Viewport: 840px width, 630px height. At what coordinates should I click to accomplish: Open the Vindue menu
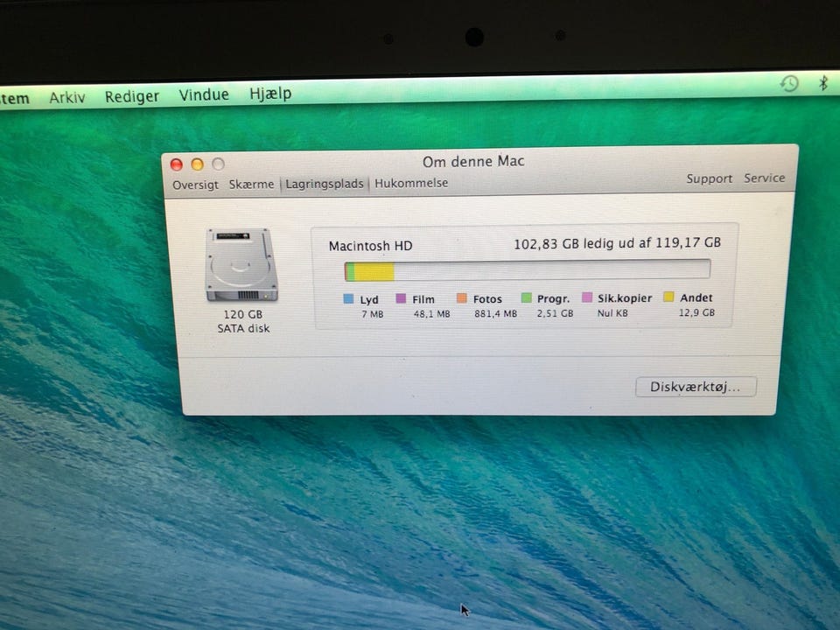tap(204, 94)
